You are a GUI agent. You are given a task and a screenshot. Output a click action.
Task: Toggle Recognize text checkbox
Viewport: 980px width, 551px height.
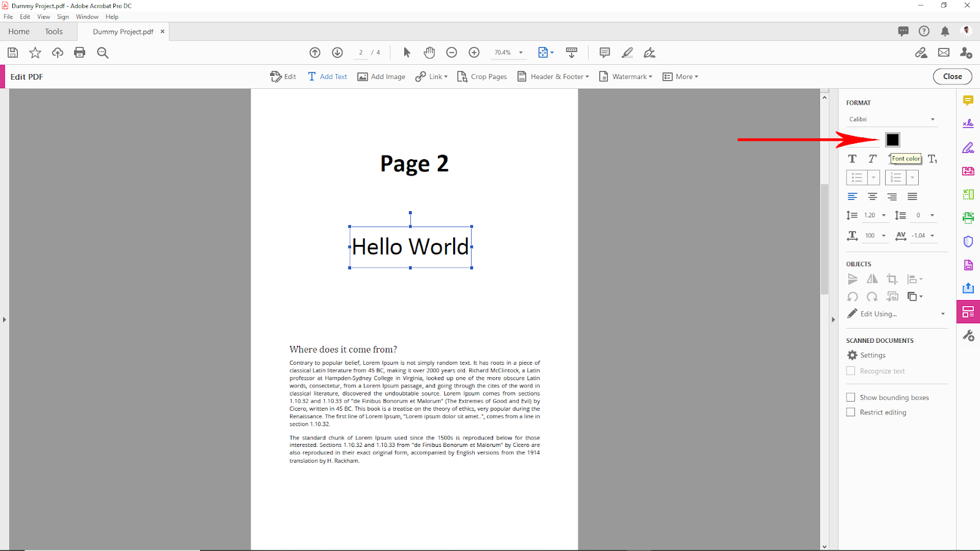(851, 370)
